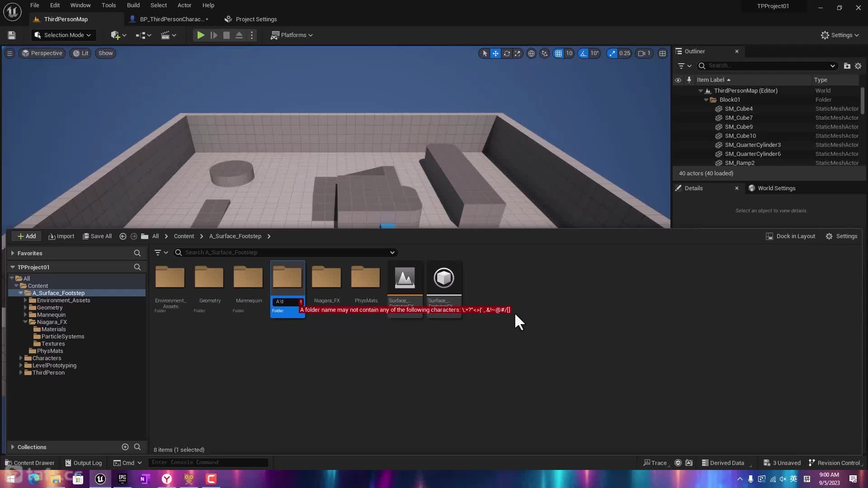
Task: Expand the Favorites section
Action: 13,253
